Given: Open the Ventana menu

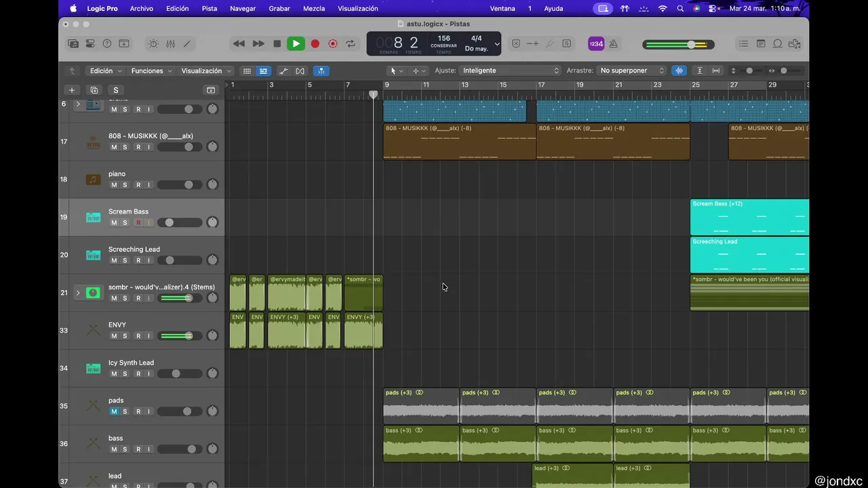Looking at the screenshot, I should [502, 8].
